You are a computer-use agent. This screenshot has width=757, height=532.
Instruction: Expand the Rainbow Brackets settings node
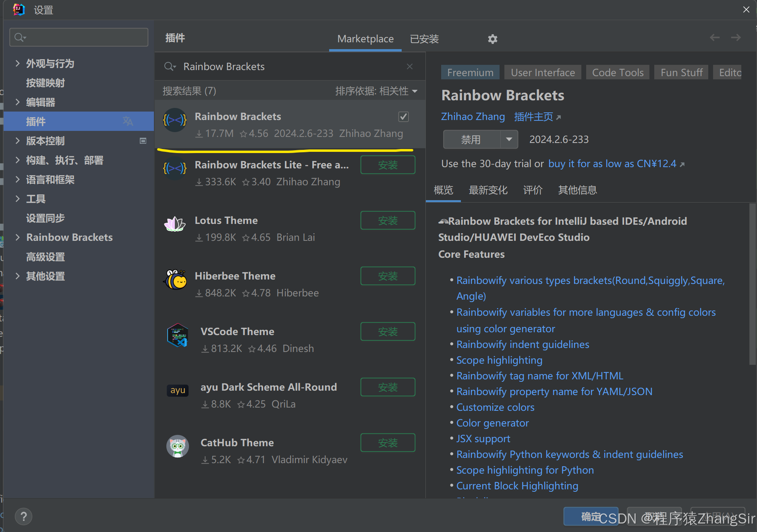(x=17, y=237)
